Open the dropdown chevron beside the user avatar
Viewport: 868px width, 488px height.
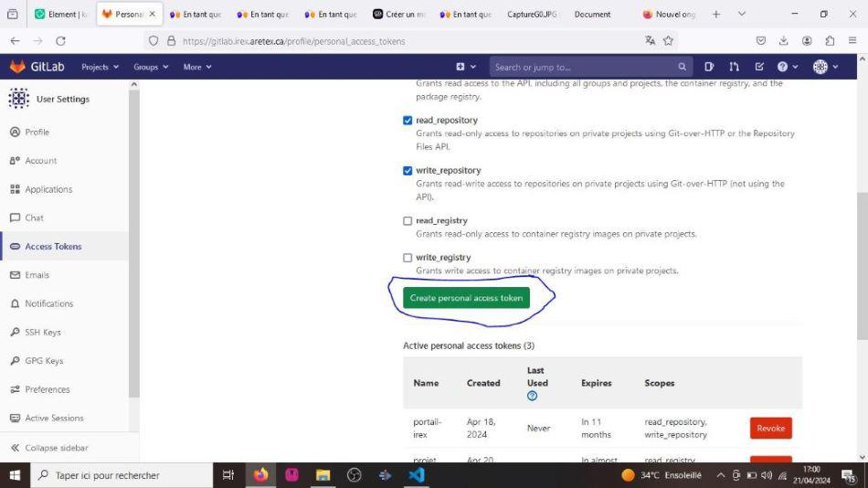pyautogui.click(x=835, y=67)
